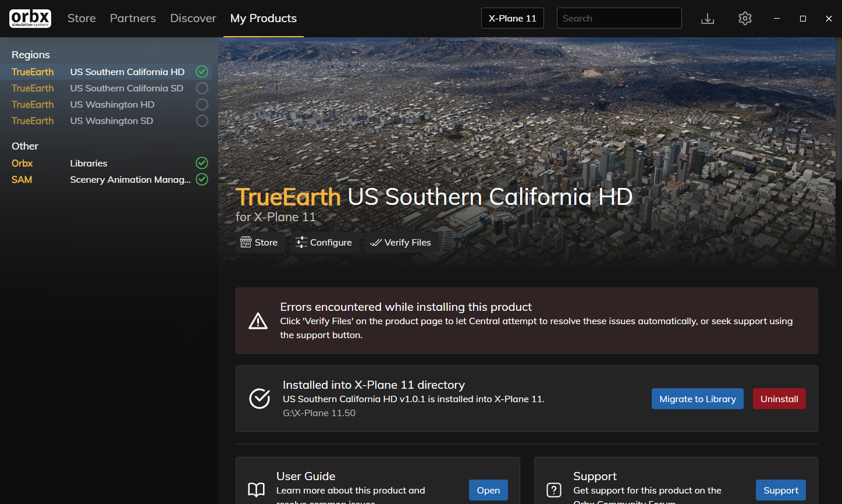Minimize the Orbx Central window
This screenshot has height=504, width=842.
[776, 19]
